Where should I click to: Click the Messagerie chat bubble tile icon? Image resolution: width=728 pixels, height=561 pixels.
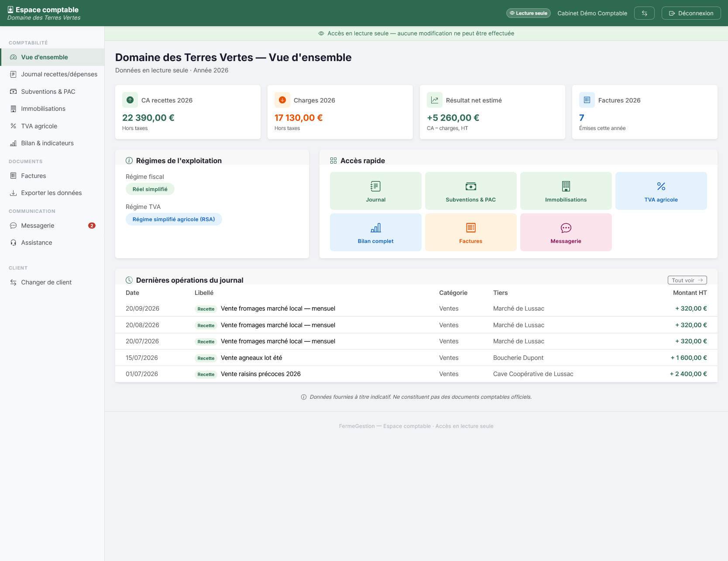[x=566, y=228]
